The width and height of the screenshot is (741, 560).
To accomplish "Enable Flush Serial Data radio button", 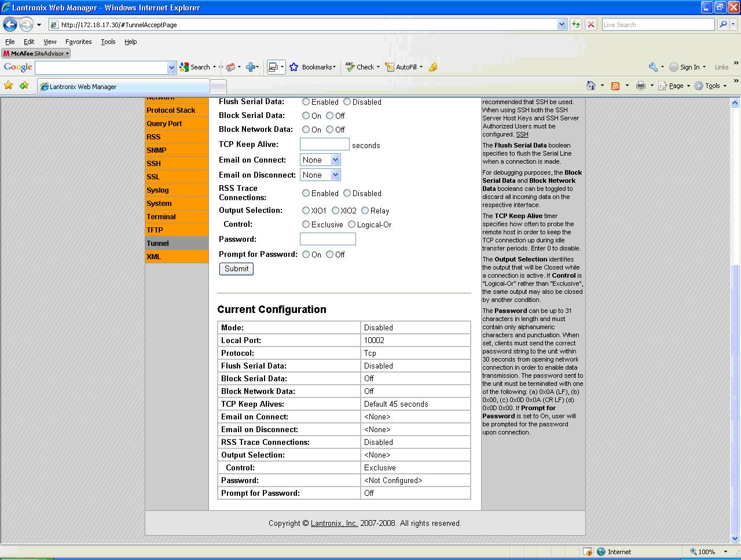I will (x=306, y=102).
